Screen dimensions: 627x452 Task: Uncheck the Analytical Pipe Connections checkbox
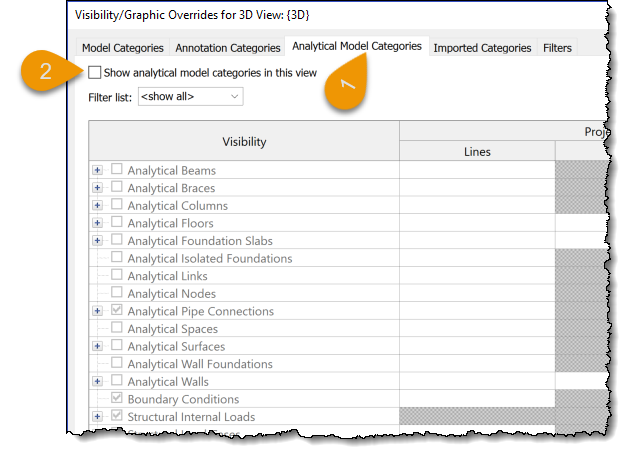pos(117,311)
